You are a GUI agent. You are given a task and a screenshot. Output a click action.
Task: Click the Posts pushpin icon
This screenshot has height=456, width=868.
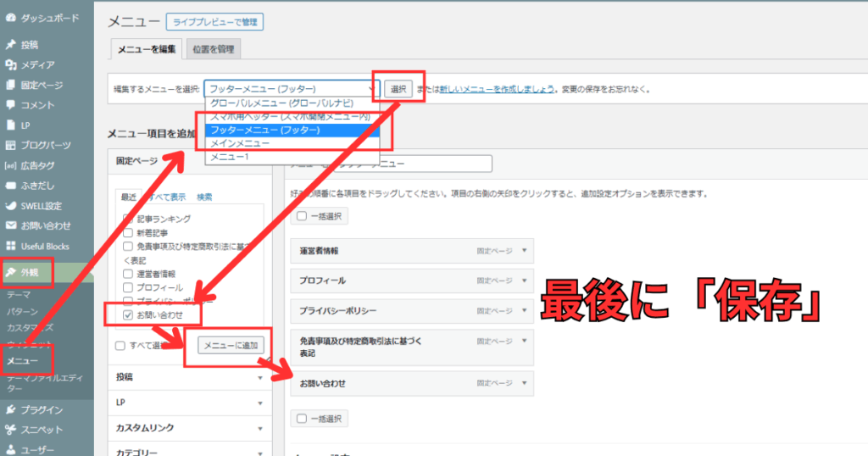coord(10,44)
